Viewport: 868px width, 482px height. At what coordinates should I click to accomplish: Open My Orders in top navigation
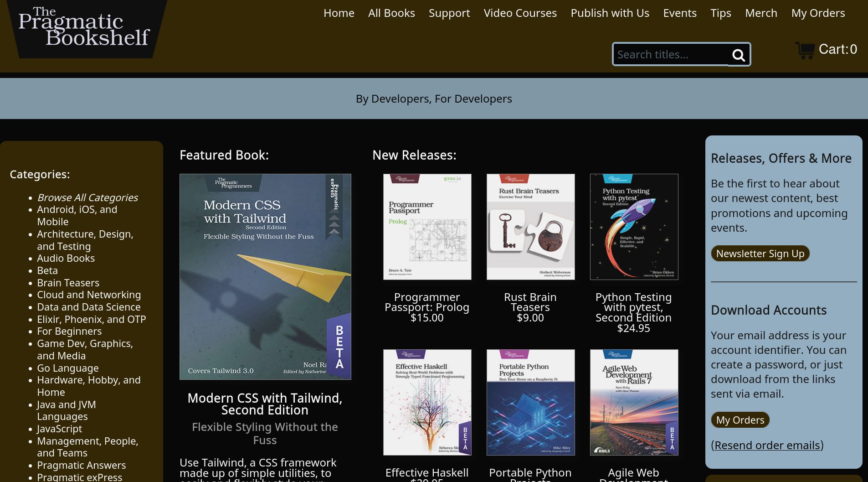818,13
